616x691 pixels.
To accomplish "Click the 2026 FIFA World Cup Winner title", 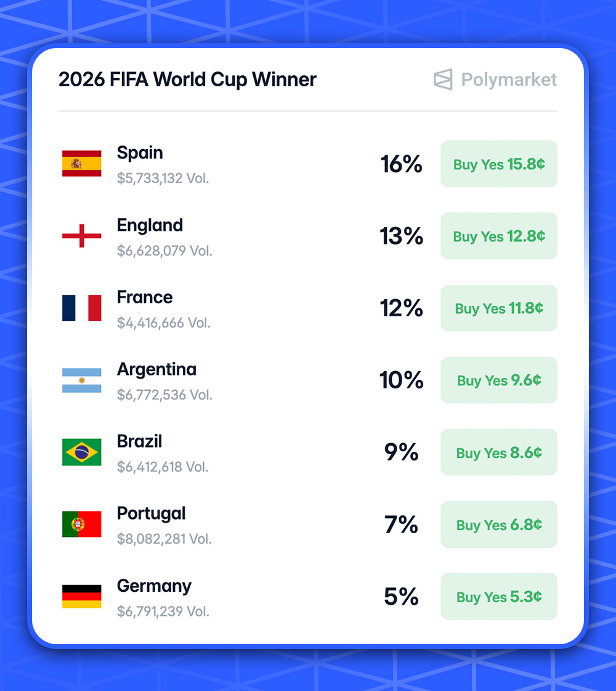I will tap(187, 80).
